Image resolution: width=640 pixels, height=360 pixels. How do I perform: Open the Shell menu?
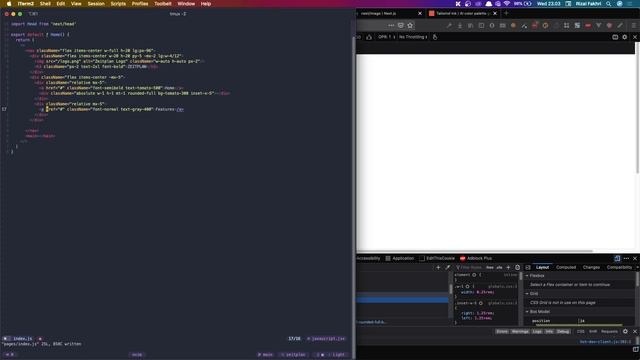click(x=45, y=4)
